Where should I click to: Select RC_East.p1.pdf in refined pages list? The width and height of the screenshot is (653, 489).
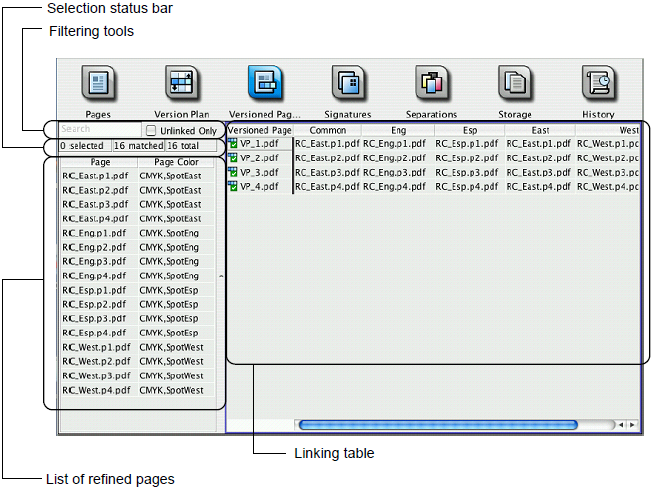(95, 176)
